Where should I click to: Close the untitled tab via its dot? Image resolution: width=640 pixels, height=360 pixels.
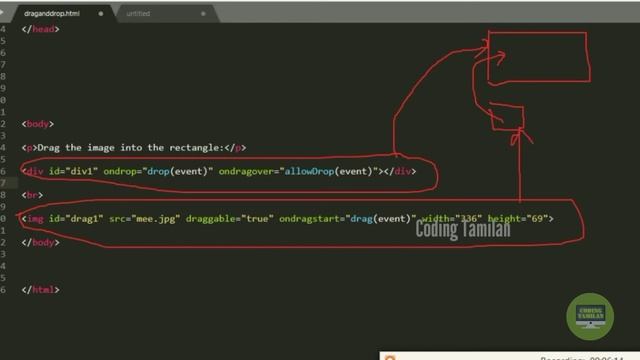203,13
